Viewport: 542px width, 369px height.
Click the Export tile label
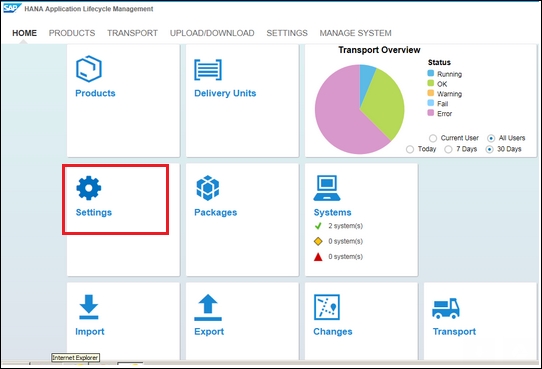pyautogui.click(x=209, y=332)
